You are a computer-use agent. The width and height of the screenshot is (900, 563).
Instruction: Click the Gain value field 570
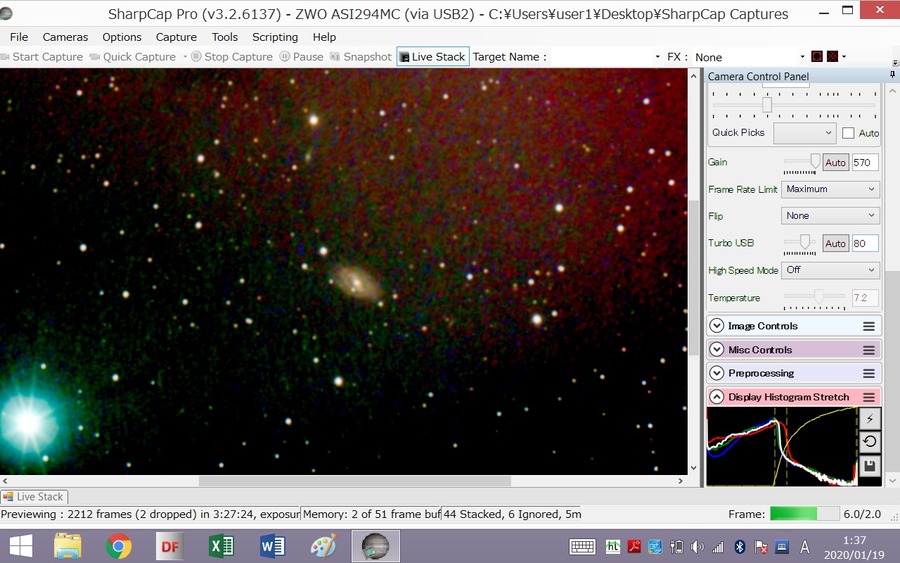865,162
